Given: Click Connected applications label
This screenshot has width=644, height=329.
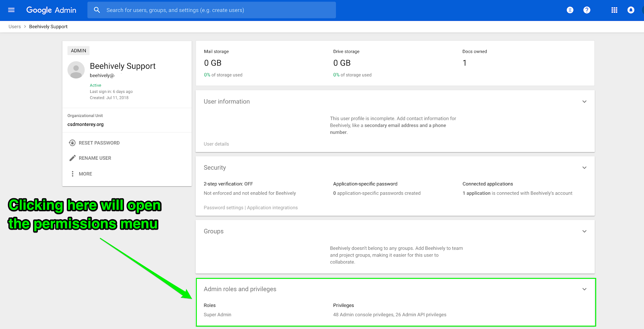Looking at the screenshot, I should coord(488,184).
